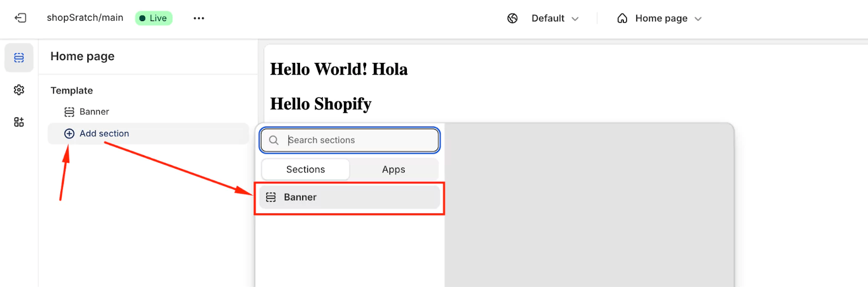This screenshot has height=287, width=868.
Task: Click the magnifier icon in search box
Action: point(274,140)
